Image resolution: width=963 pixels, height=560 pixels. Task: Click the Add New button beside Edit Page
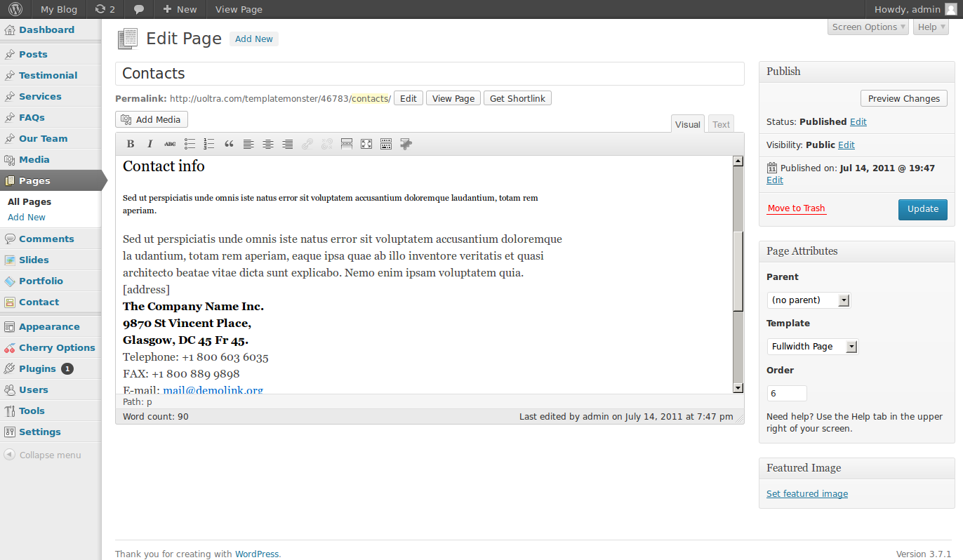point(254,39)
